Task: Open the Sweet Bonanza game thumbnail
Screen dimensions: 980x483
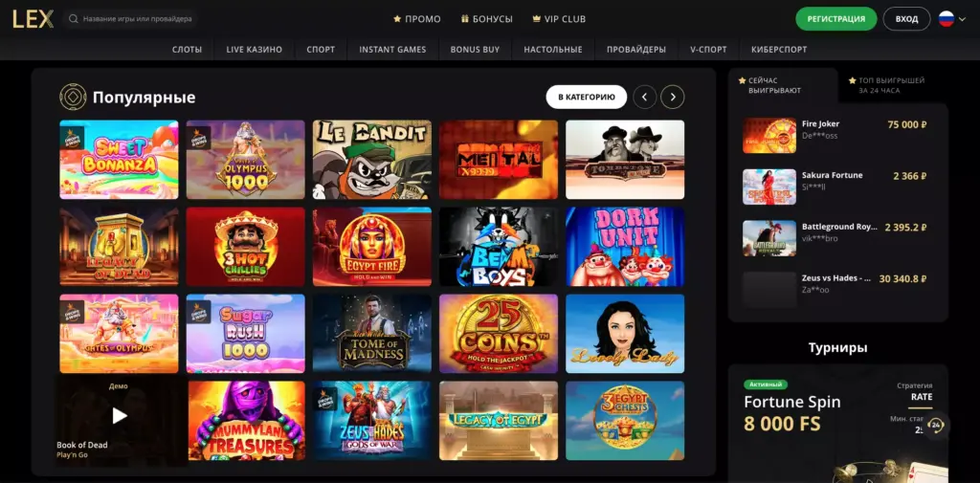Action: [119, 160]
